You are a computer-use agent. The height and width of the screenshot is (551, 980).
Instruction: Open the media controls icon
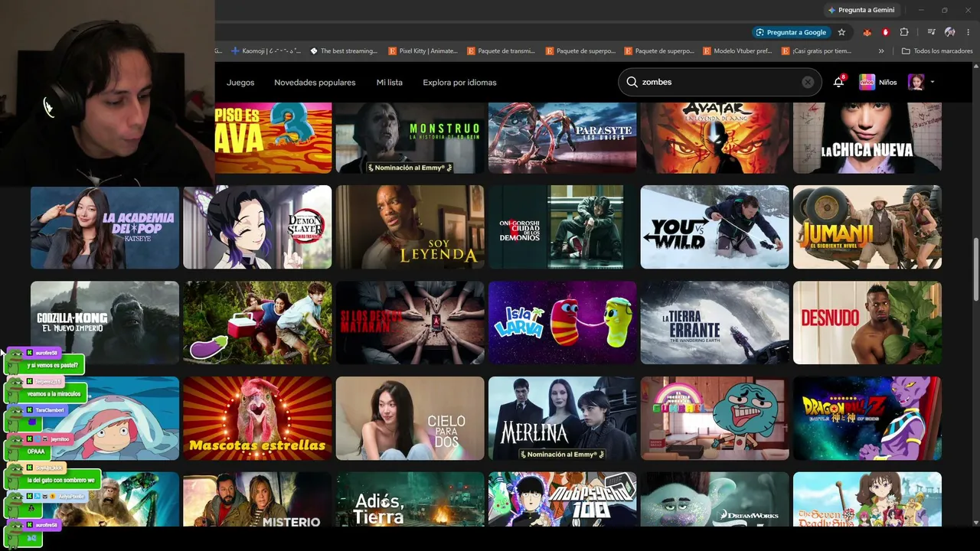931,32
